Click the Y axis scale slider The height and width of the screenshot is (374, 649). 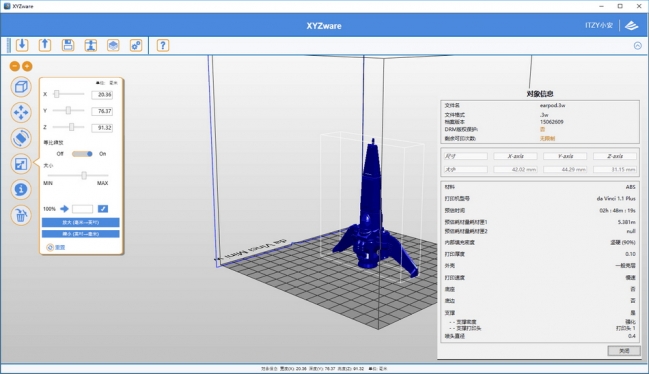pos(68,111)
